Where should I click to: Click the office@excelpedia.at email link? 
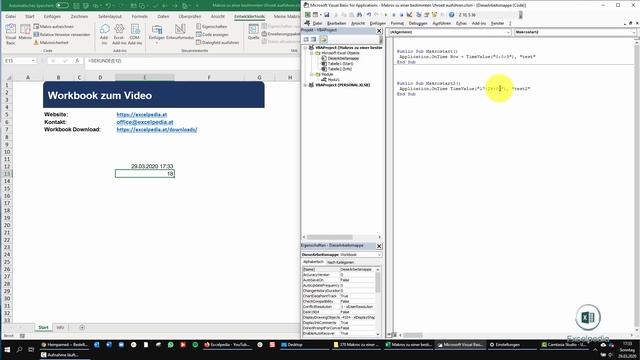[x=145, y=122]
